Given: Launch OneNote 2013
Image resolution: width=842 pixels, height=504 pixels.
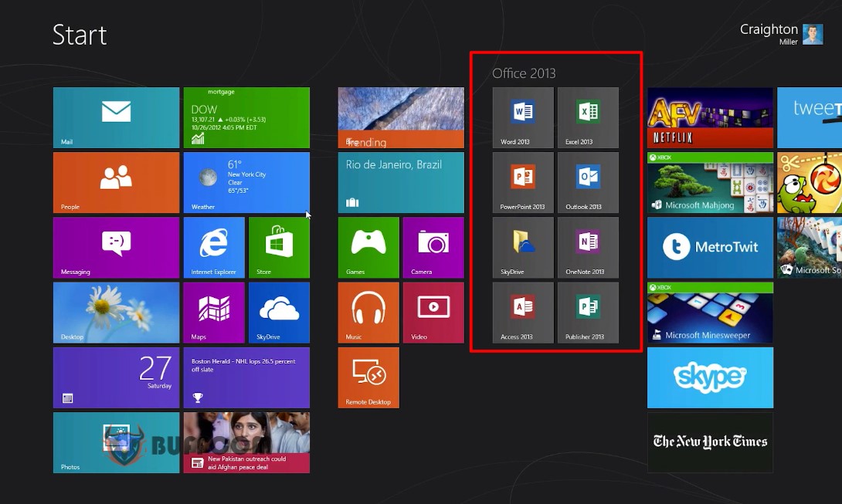Looking at the screenshot, I should click(588, 248).
